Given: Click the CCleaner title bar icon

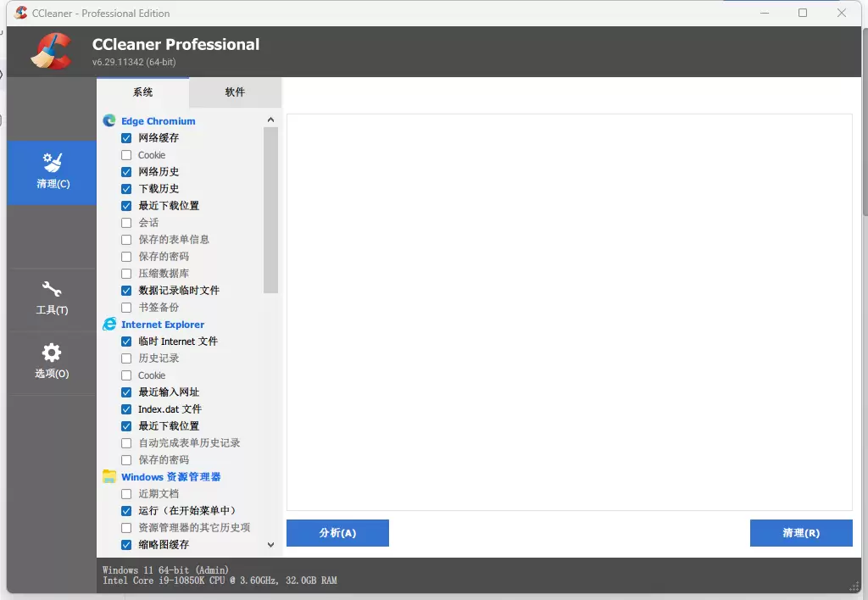Looking at the screenshot, I should 21,13.
